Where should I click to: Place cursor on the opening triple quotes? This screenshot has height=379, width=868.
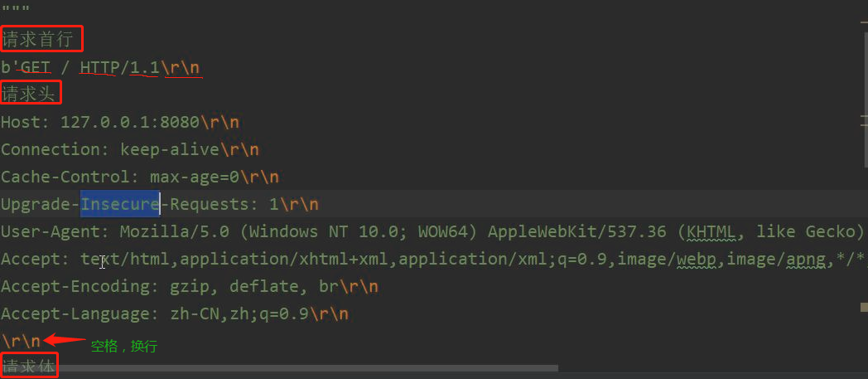pos(15,10)
